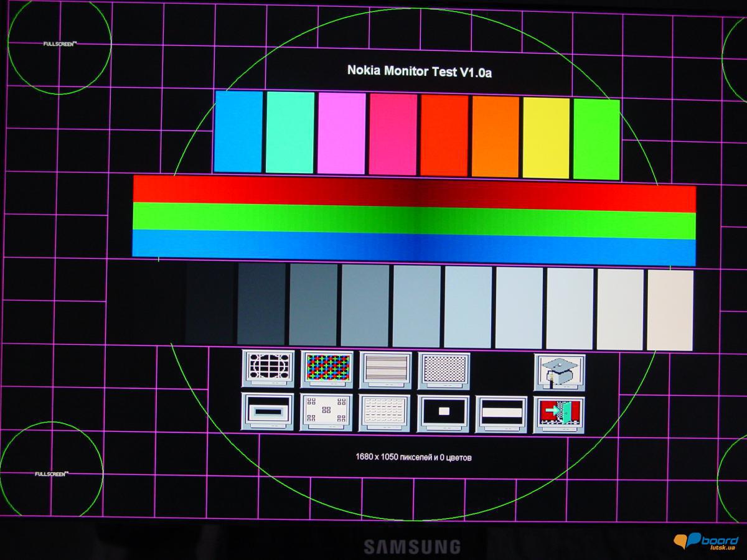Open the Convergence test with colored crosses
The height and width of the screenshot is (560, 747).
[327, 369]
